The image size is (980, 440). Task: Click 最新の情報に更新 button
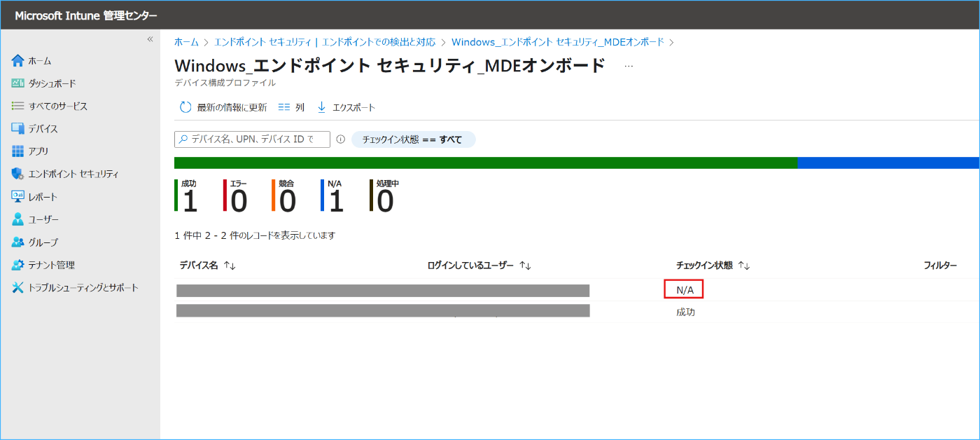(x=223, y=107)
